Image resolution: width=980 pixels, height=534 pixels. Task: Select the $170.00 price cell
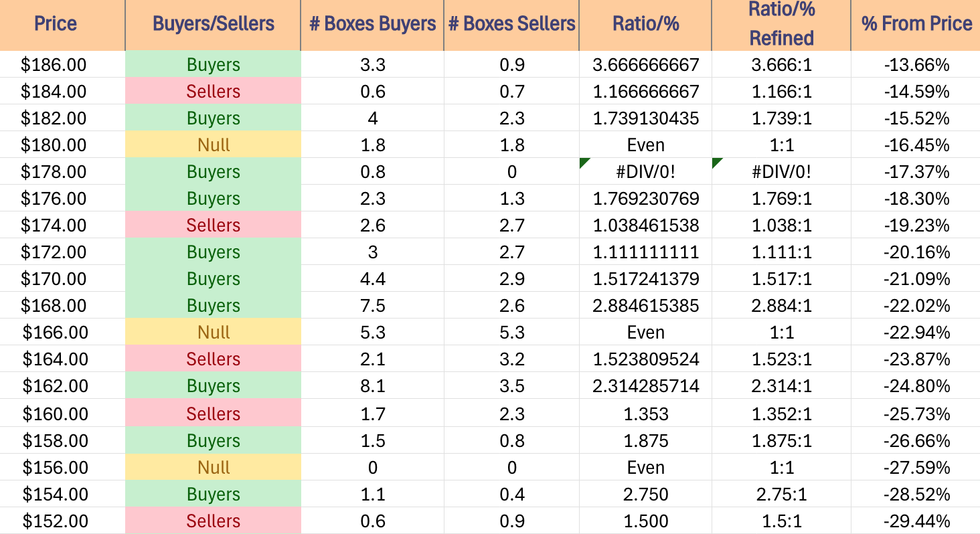(x=62, y=279)
